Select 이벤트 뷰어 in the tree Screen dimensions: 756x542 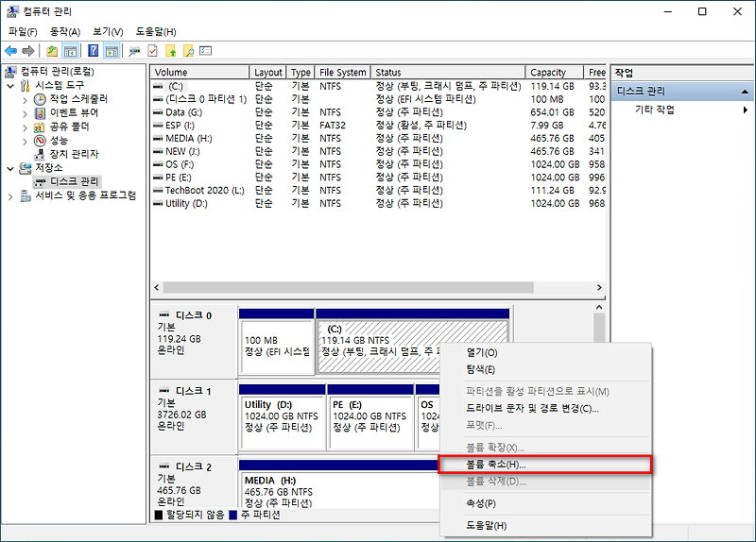click(74, 112)
